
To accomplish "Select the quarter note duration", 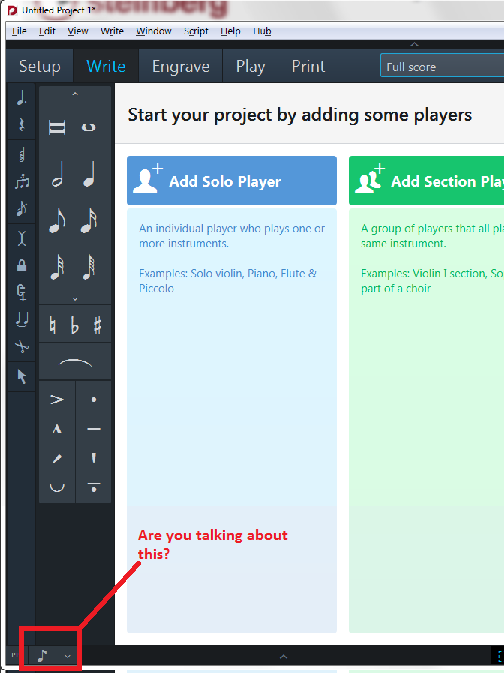I will click(89, 175).
